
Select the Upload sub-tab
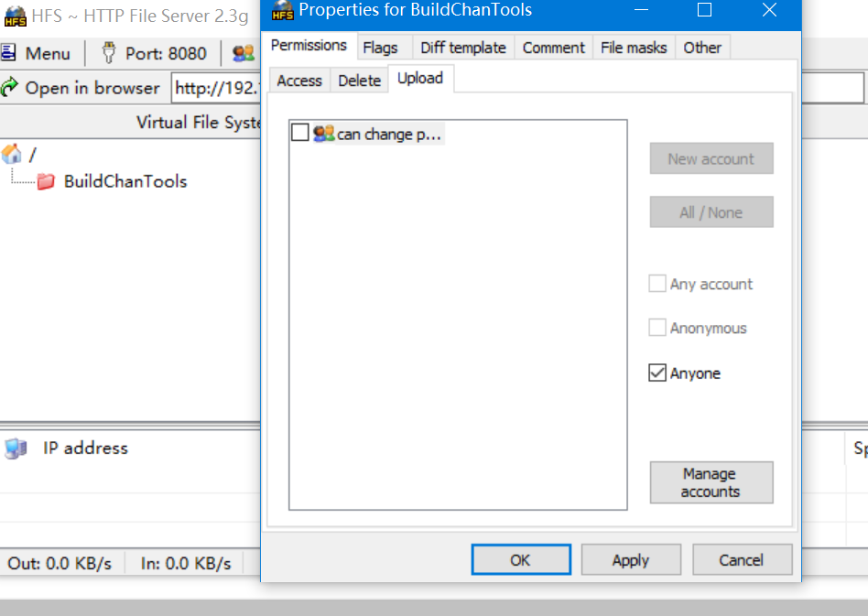(420, 79)
